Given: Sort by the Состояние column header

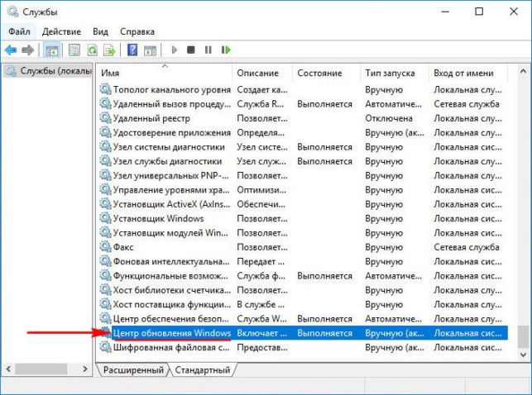Looking at the screenshot, I should click(326, 73).
